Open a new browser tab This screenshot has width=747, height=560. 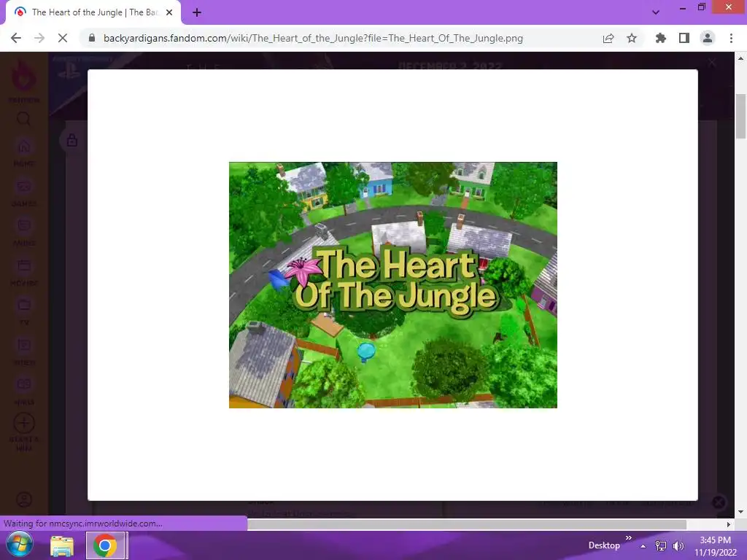pyautogui.click(x=197, y=12)
